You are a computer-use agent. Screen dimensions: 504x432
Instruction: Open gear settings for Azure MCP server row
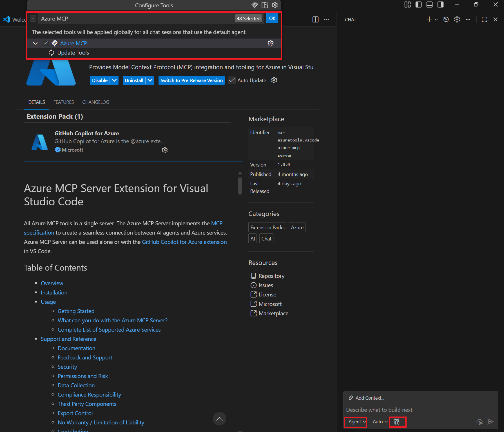[x=271, y=43]
